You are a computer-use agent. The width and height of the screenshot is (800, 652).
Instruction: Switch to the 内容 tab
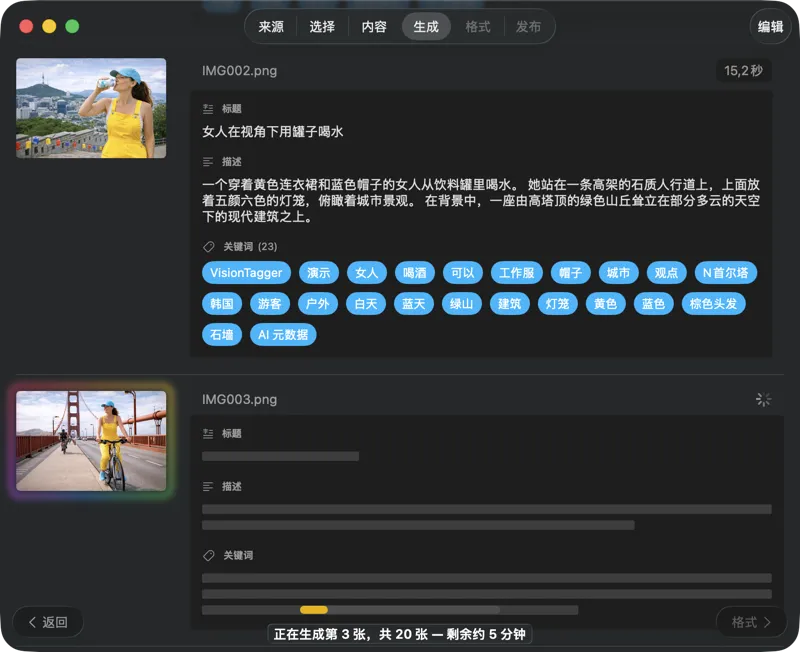tap(373, 27)
